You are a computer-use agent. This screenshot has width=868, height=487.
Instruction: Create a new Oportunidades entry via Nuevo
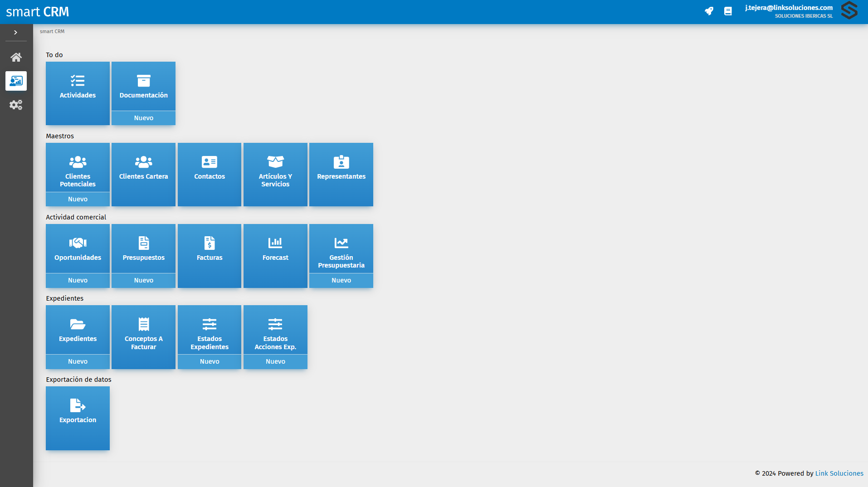pyautogui.click(x=78, y=280)
